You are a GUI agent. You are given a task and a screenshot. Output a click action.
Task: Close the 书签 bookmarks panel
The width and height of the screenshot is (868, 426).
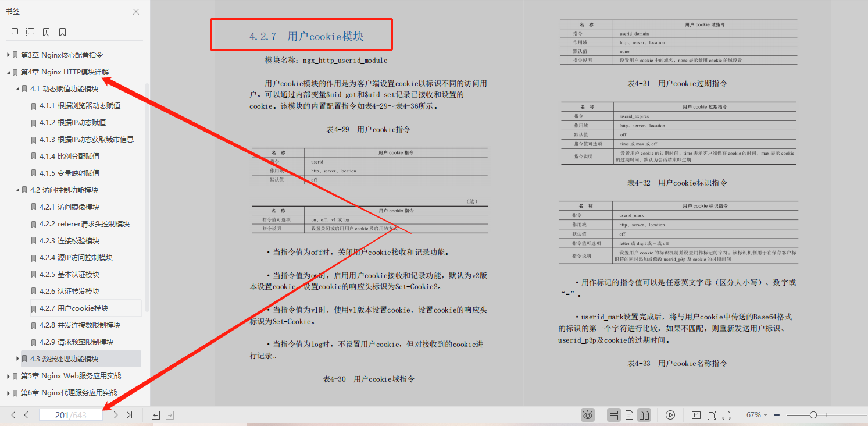[135, 12]
